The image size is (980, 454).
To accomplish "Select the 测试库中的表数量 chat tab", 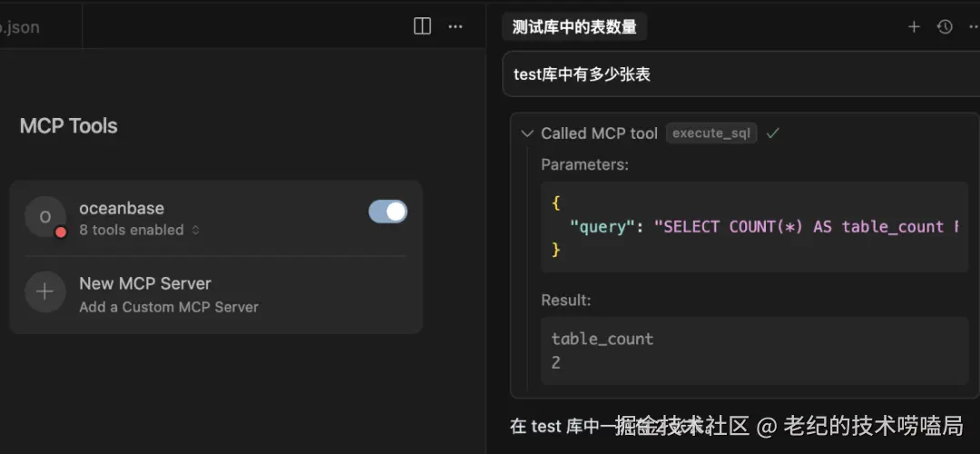I will coord(574,27).
